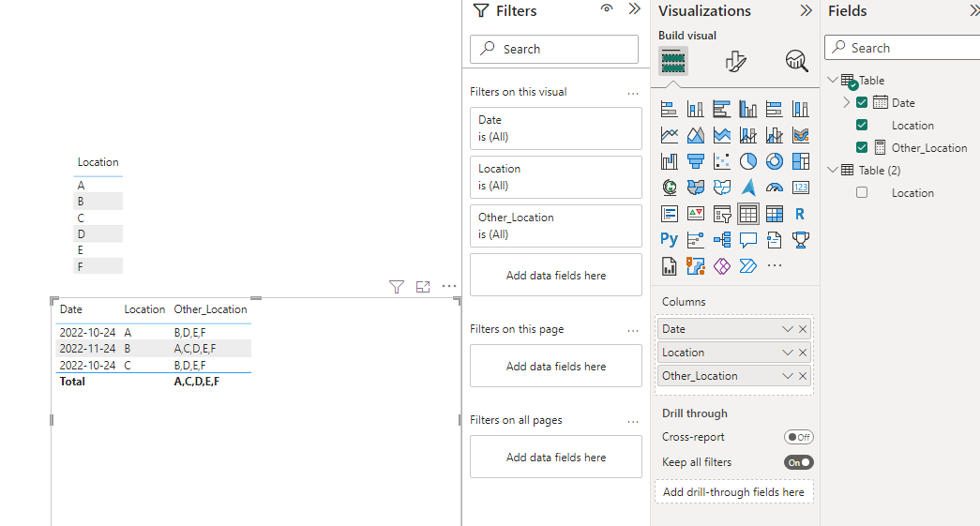The width and height of the screenshot is (980, 526).
Task: Select the KPI visual
Action: pos(695,214)
